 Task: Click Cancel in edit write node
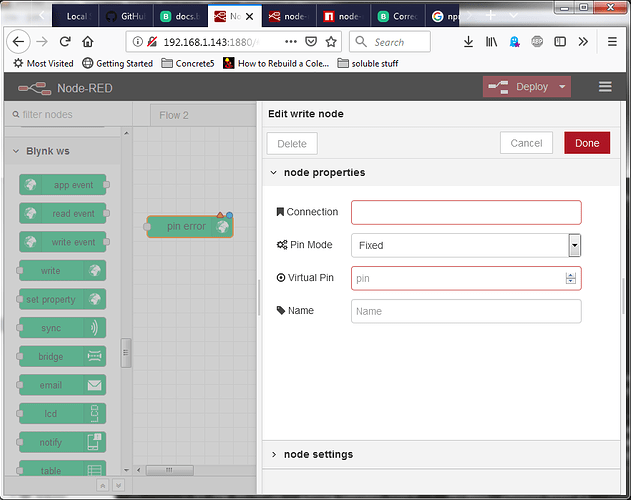[x=526, y=143]
